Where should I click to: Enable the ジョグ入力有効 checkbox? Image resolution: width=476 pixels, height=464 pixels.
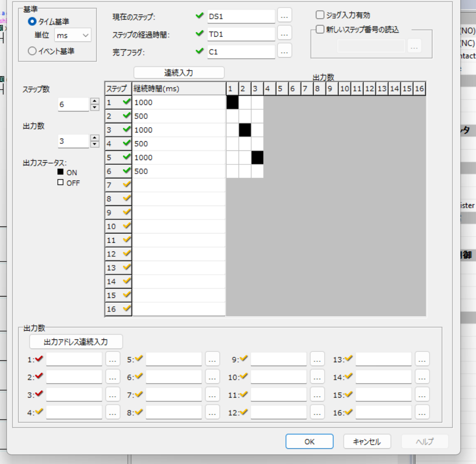coord(320,15)
